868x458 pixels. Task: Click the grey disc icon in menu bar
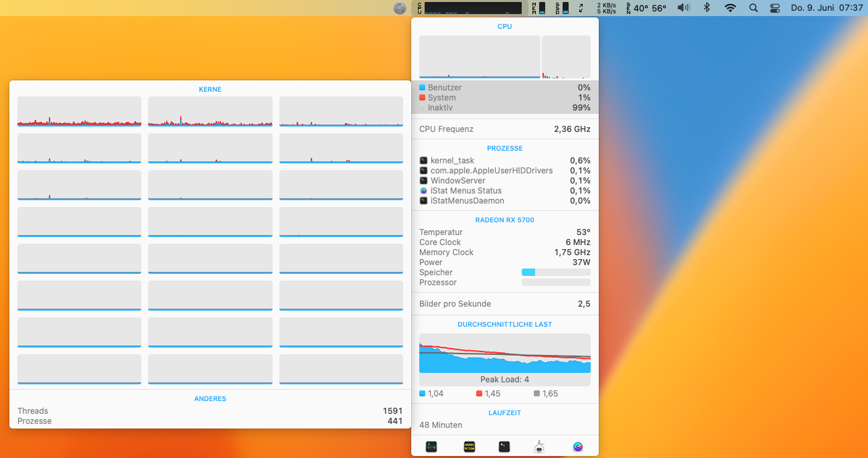pos(400,8)
